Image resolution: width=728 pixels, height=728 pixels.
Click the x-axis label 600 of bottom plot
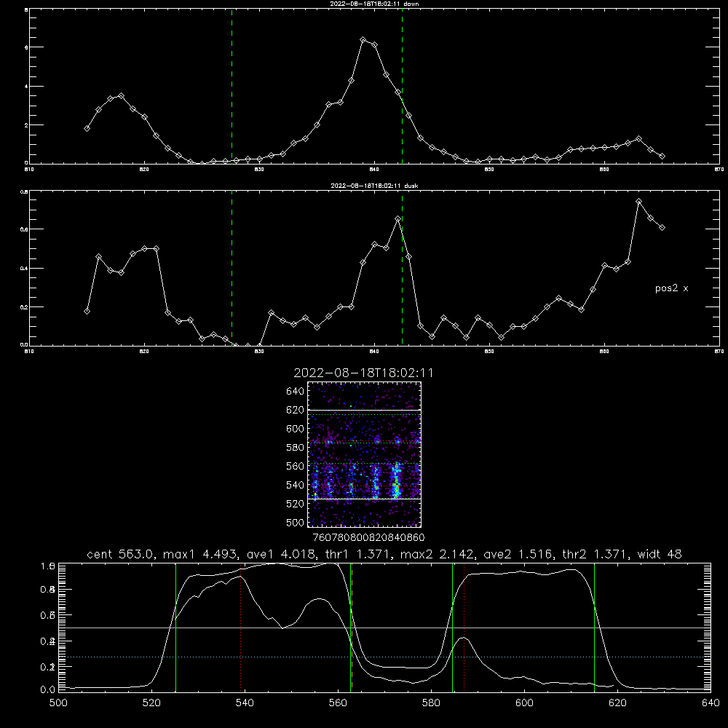tap(524, 703)
